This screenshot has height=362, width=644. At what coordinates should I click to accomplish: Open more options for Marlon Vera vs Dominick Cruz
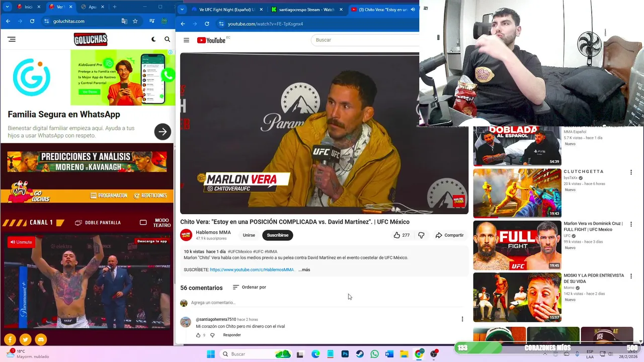pos(631,224)
